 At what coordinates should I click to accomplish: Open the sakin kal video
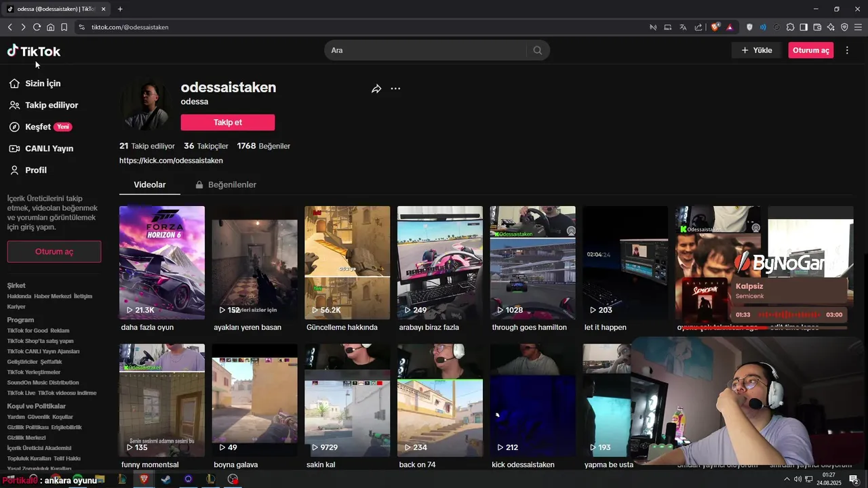pyautogui.click(x=347, y=400)
